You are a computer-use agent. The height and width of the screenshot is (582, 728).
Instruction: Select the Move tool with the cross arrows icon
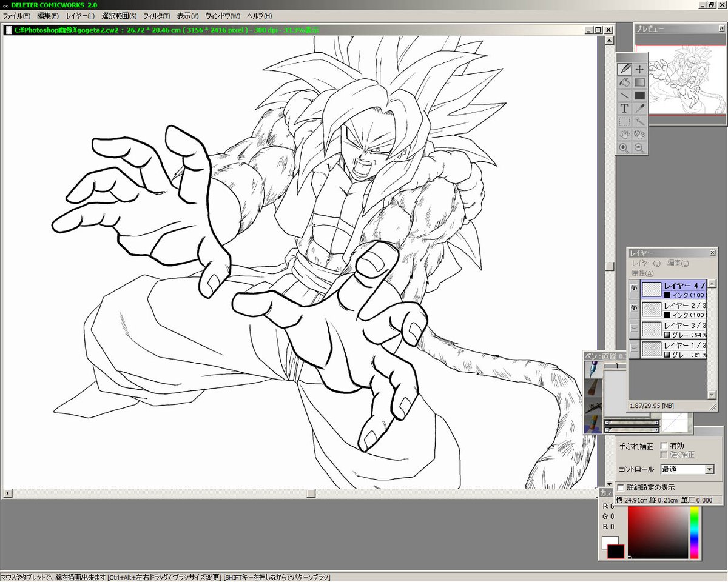pyautogui.click(x=639, y=69)
